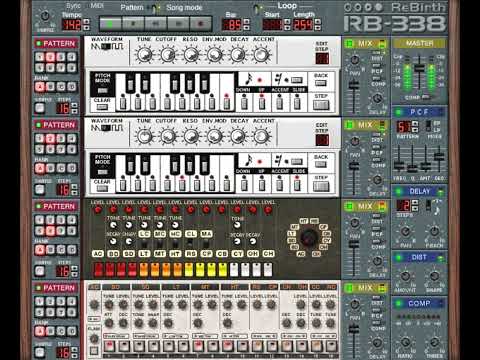Select pattern 2 in the top Pattern section
This screenshot has width=480, height=360.
[x=50, y=57]
